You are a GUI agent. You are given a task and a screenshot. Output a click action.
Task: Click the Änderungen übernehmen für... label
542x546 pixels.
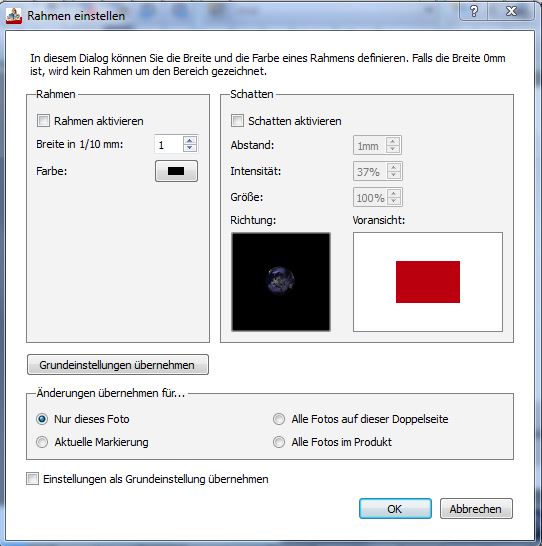111,393
